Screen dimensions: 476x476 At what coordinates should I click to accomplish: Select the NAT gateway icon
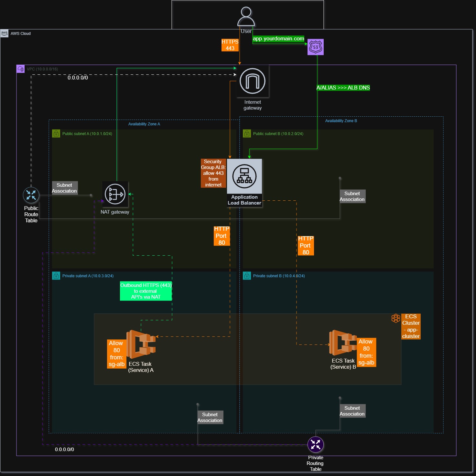(x=115, y=194)
